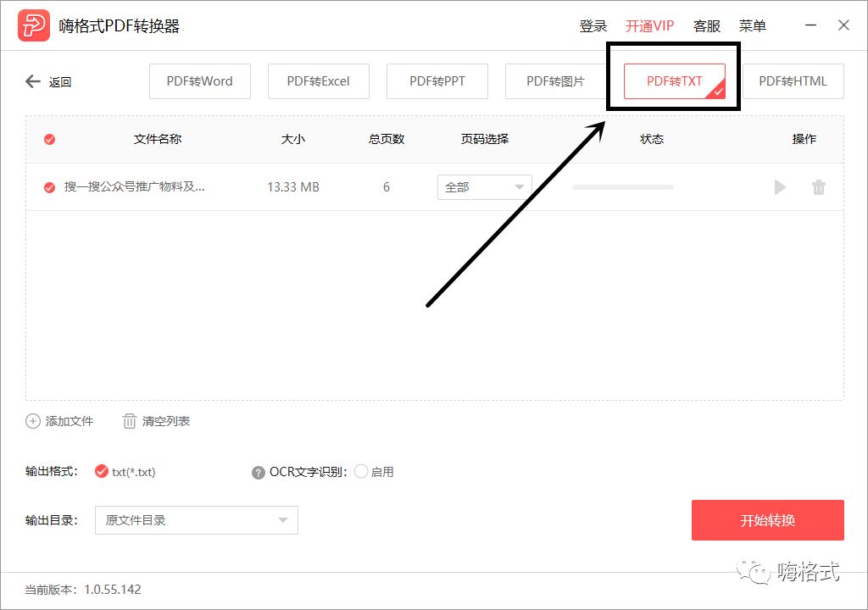This screenshot has height=610, width=868.
Task: Start converting the selected file via play icon
Action: pyautogui.click(x=779, y=187)
